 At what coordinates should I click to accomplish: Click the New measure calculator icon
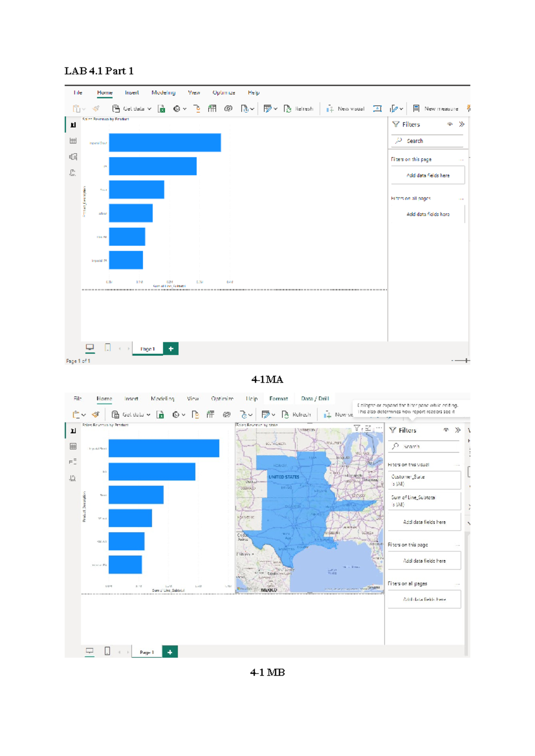coord(416,108)
